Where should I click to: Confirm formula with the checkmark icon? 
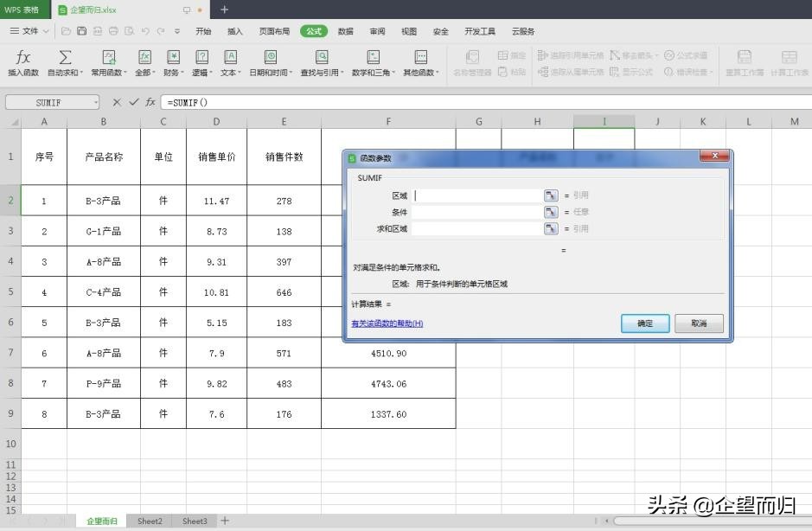tap(134, 102)
